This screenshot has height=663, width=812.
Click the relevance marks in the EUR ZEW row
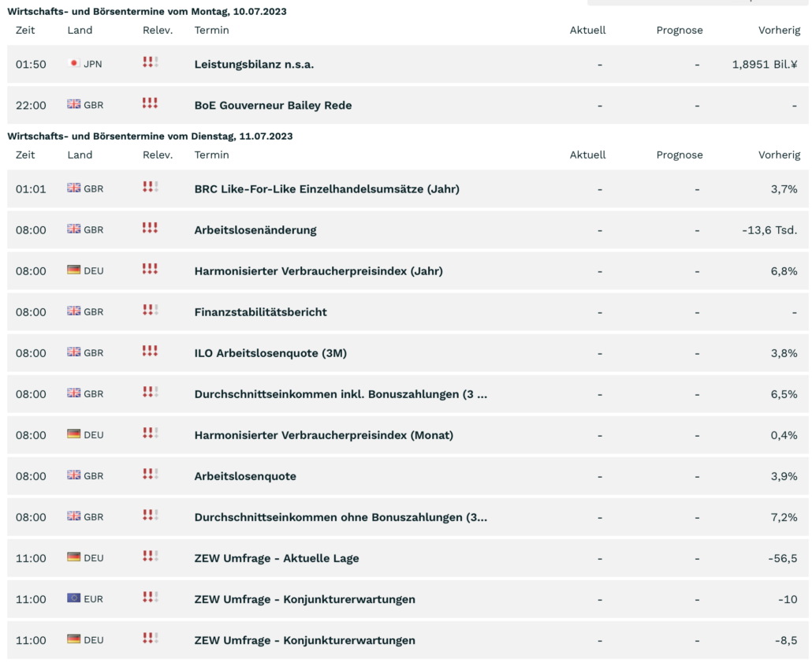tap(150, 598)
